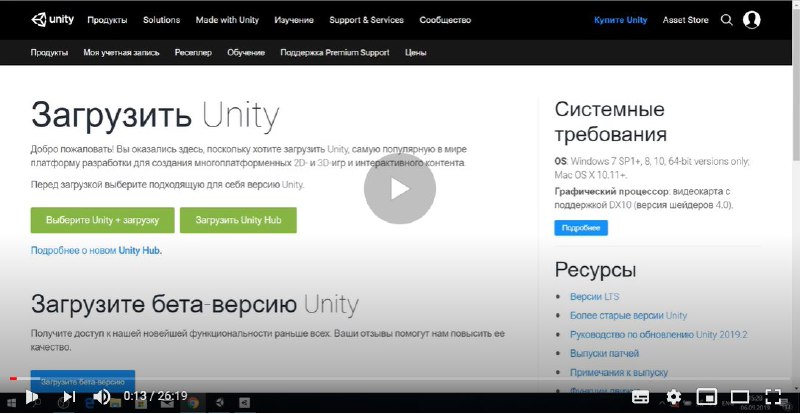Open the Цены section
Screen dimensions: 800x414
[x=415, y=53]
